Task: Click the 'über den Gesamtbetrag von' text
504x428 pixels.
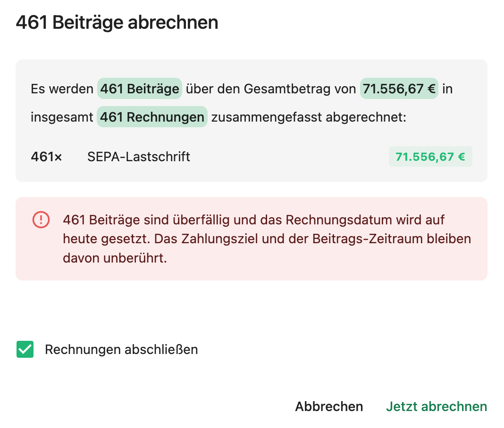Action: (x=271, y=89)
